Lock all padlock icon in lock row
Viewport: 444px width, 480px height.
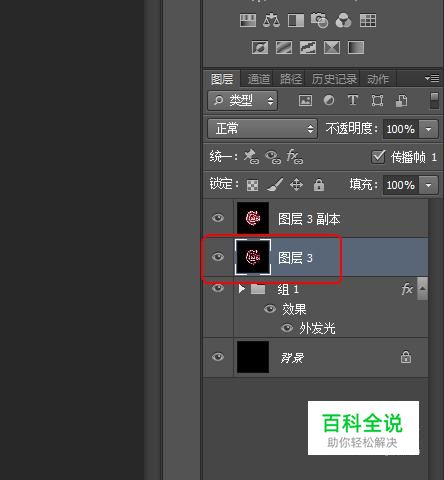click(319, 184)
